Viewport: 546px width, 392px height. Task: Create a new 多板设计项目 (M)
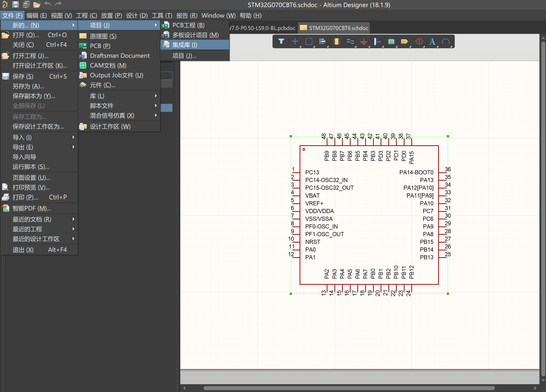point(195,35)
